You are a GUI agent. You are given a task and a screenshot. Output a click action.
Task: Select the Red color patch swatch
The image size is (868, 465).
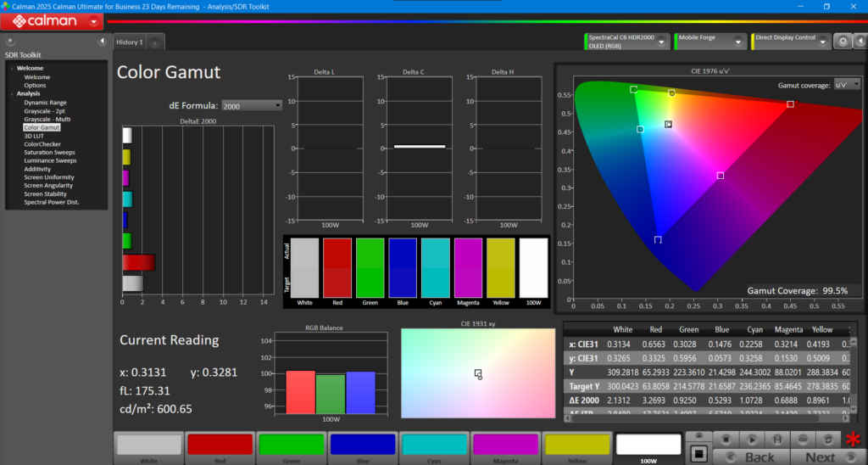(220, 445)
